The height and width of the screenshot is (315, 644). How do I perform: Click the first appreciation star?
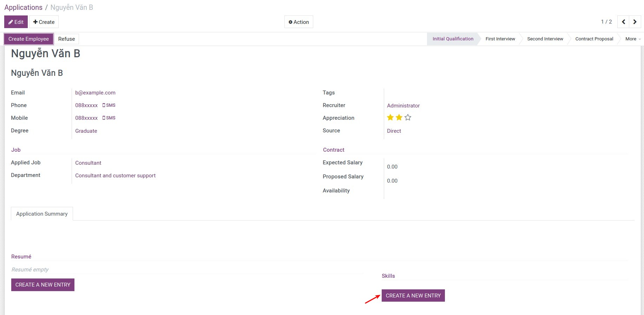(x=390, y=118)
